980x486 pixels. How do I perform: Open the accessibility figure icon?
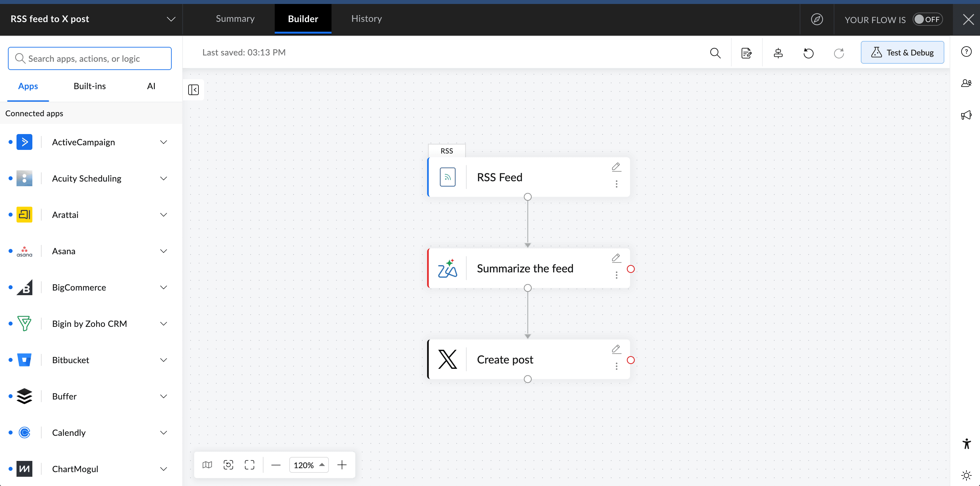point(966,444)
